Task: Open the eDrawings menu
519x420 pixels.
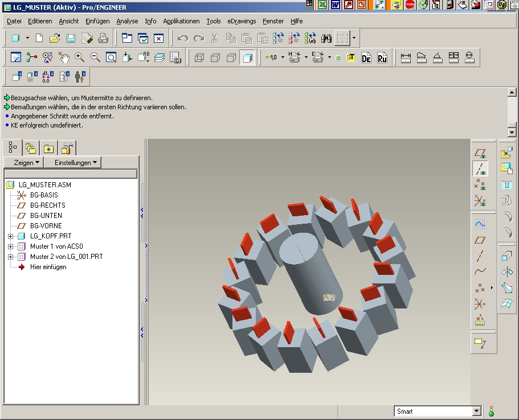Action: (242, 21)
